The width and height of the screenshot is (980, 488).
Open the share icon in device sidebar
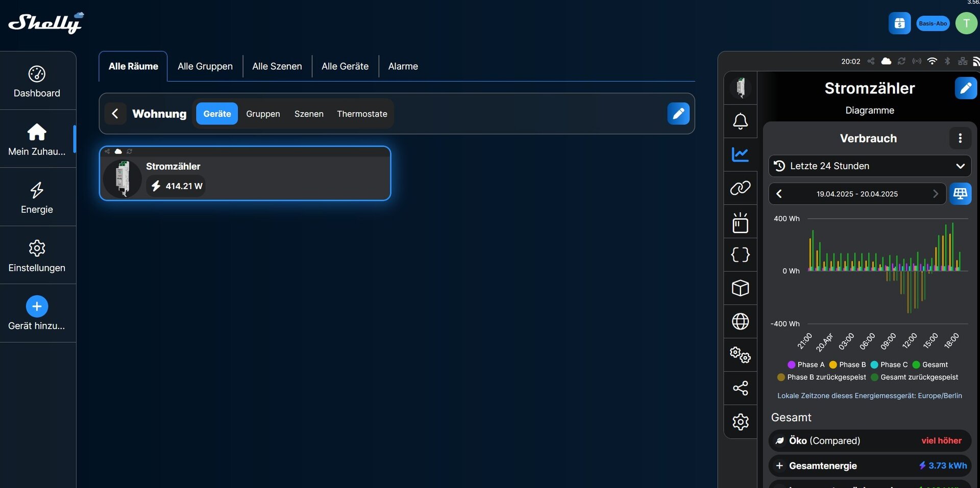click(x=740, y=388)
